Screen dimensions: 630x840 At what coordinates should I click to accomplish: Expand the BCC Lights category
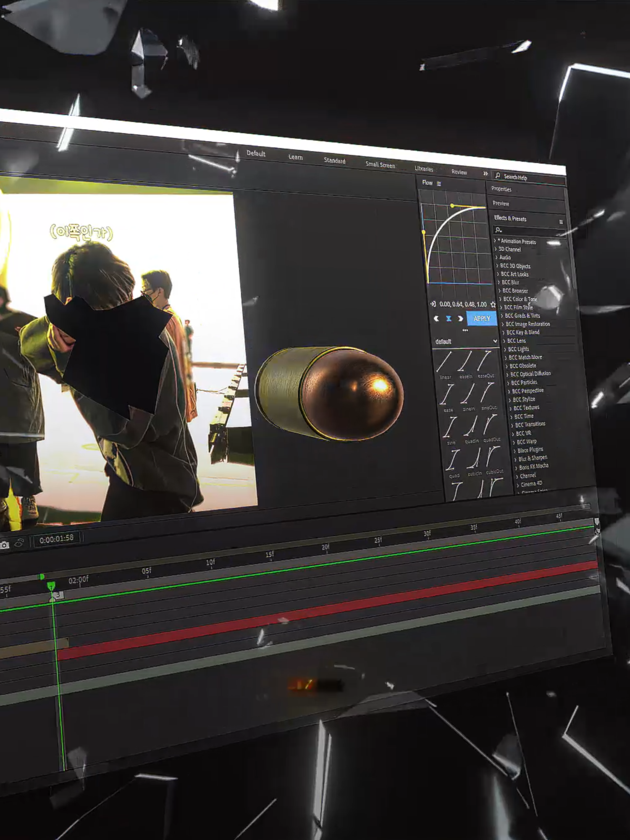coord(505,349)
